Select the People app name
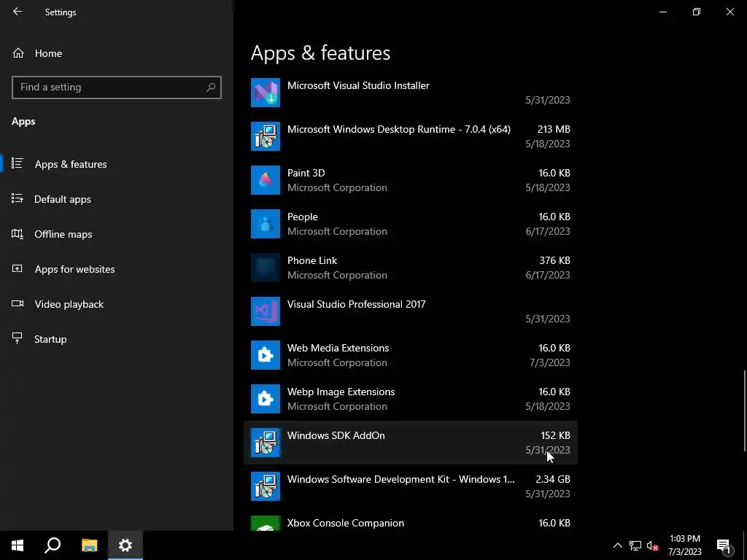The width and height of the screenshot is (747, 560). [303, 217]
